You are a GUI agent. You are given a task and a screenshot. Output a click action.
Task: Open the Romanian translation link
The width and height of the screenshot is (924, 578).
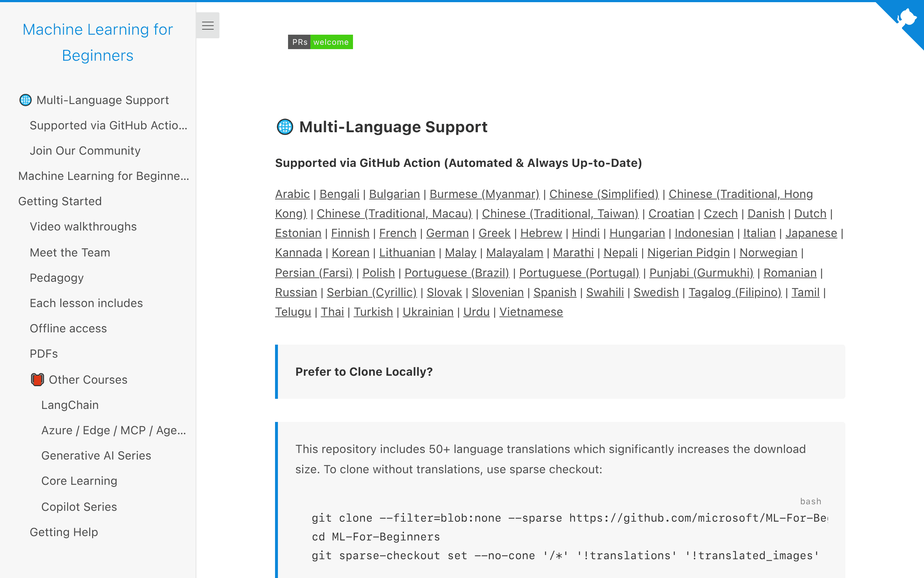790,272
